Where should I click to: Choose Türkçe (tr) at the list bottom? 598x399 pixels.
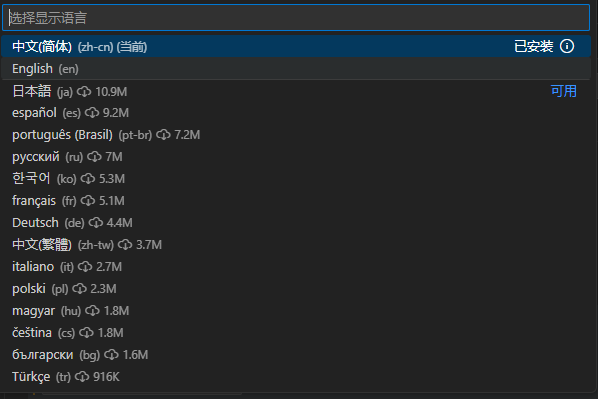point(296,377)
